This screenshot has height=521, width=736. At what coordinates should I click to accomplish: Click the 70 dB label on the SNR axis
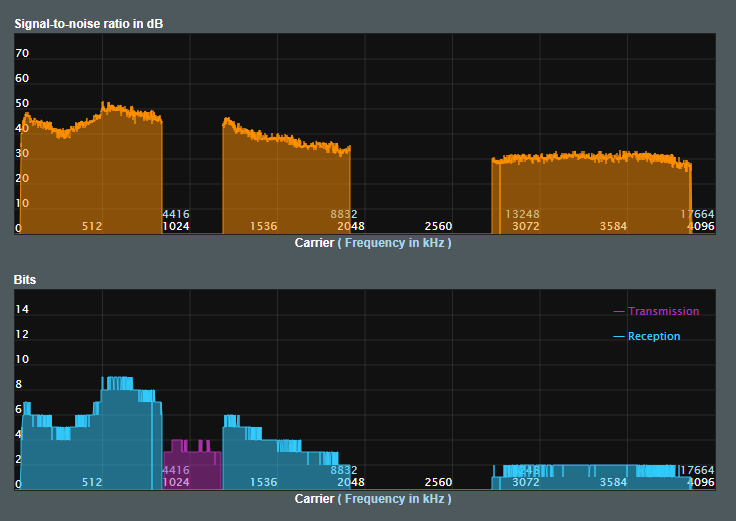[x=22, y=53]
